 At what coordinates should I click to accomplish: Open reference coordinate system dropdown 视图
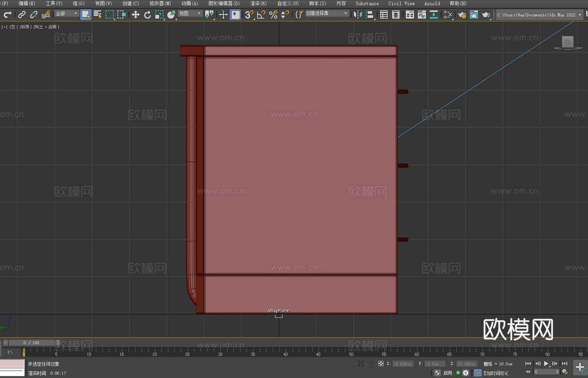[190, 13]
